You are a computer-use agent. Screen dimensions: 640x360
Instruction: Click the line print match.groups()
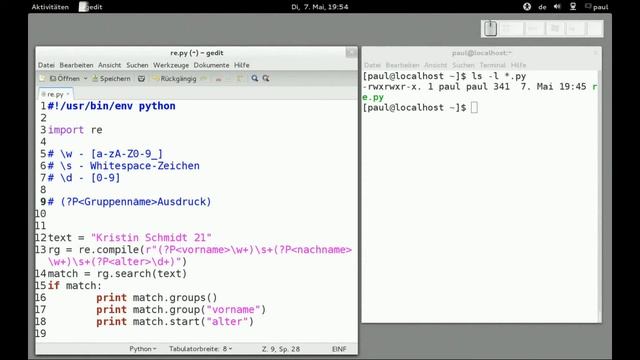157,298
